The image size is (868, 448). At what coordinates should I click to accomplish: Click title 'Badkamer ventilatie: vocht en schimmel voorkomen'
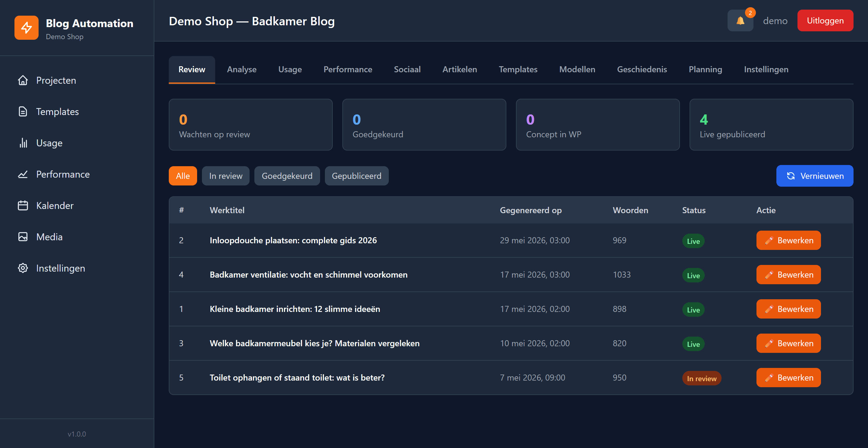coord(308,275)
